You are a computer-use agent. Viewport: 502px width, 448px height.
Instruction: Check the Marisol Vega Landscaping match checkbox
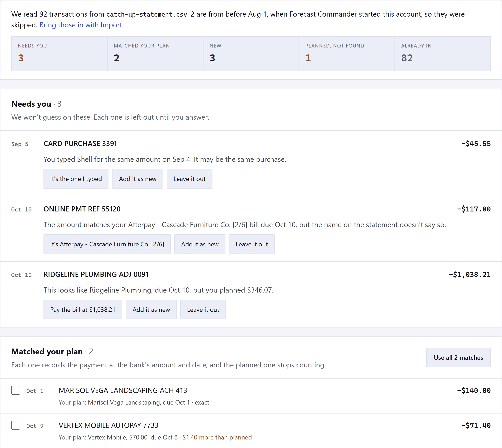pyautogui.click(x=16, y=390)
